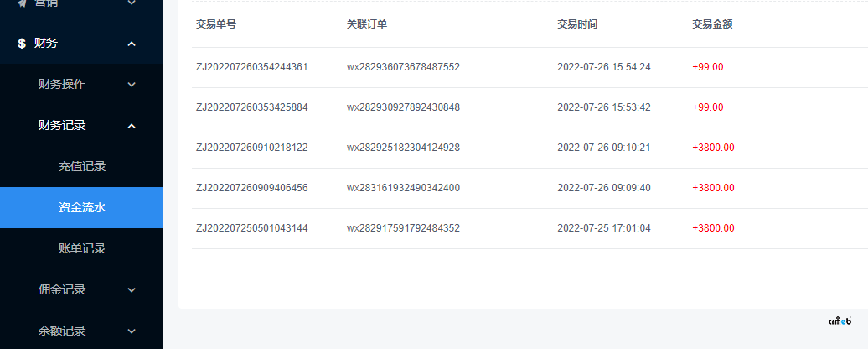The height and width of the screenshot is (349, 868).
Task: Expand the 财务操作 submenu chevron
Action: [x=132, y=85]
